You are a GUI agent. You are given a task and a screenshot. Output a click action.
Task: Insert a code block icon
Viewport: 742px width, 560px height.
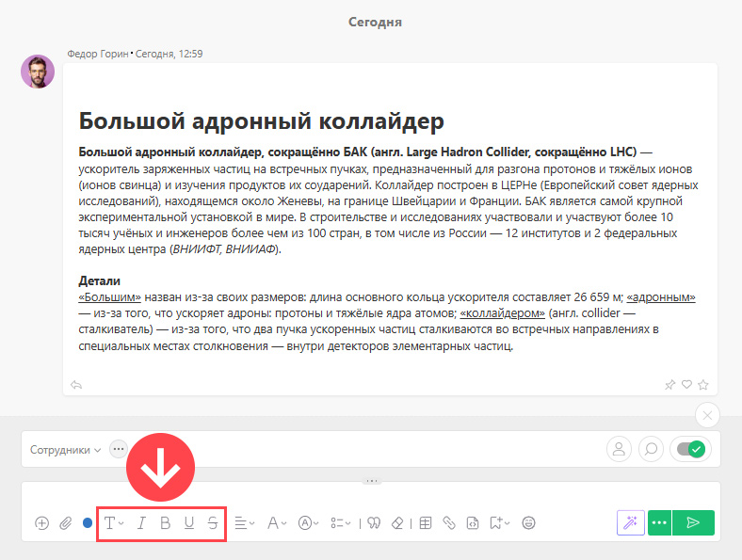tap(473, 523)
